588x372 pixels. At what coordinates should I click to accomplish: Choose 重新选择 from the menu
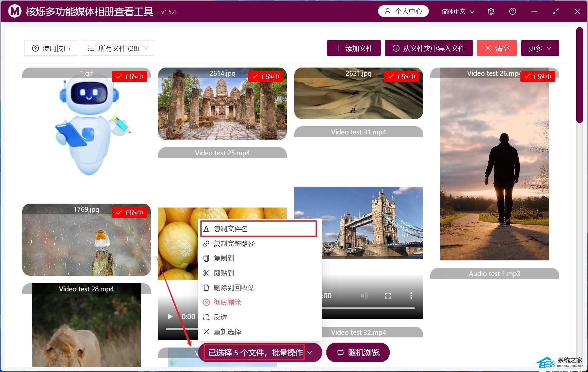click(x=260, y=332)
